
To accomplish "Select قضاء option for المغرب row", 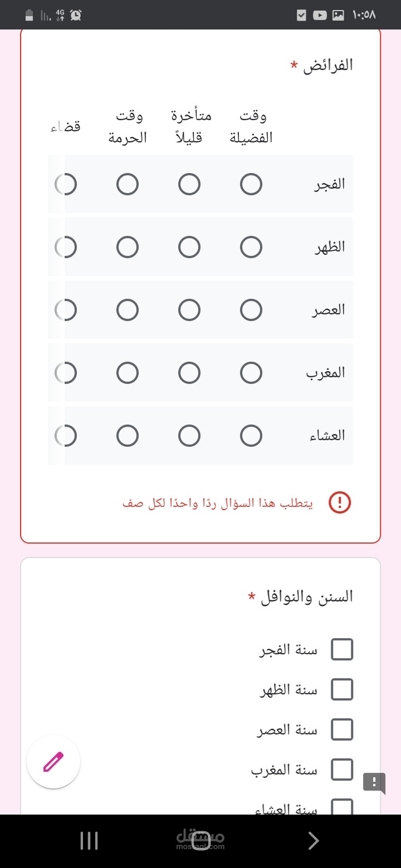I will tap(66, 373).
